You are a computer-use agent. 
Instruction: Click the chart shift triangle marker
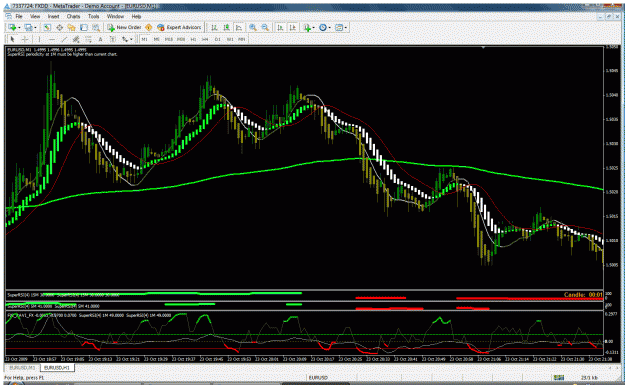[483, 47]
